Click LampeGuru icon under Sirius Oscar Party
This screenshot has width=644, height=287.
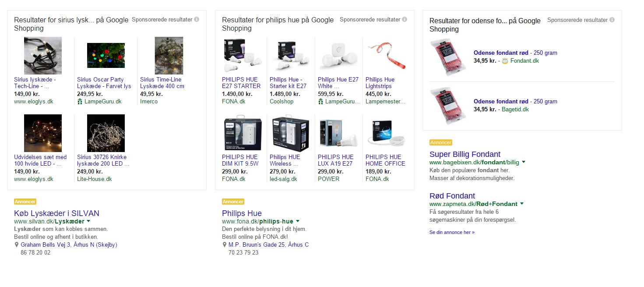[80, 102]
